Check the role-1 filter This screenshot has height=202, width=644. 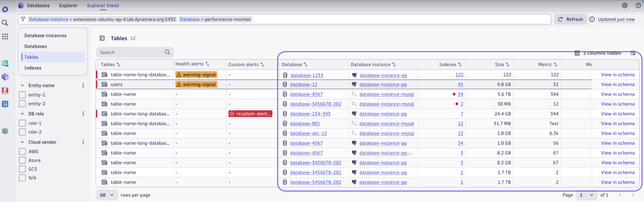[22, 123]
